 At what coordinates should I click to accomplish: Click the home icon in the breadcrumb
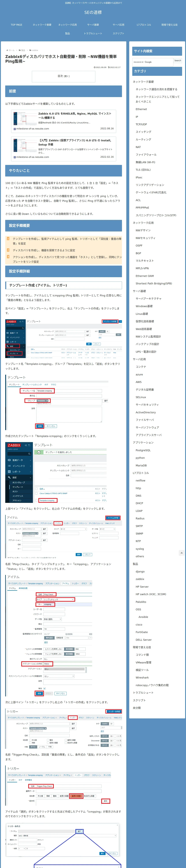pos(7,50)
